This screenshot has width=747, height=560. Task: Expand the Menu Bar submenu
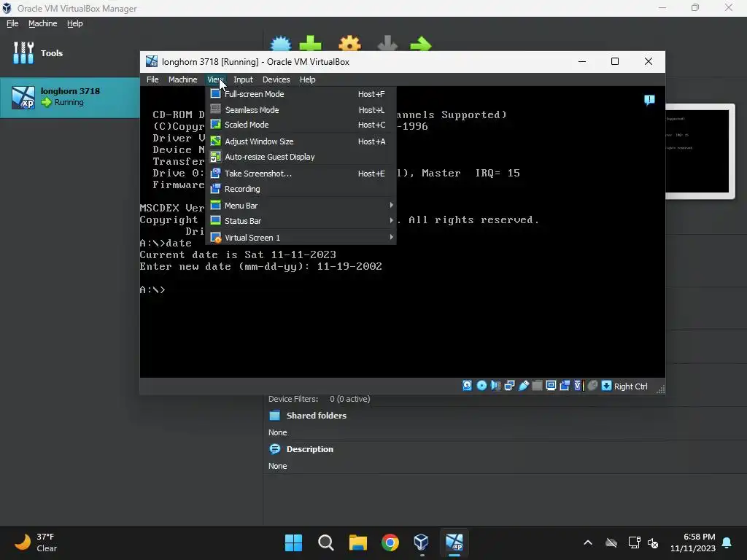301,206
